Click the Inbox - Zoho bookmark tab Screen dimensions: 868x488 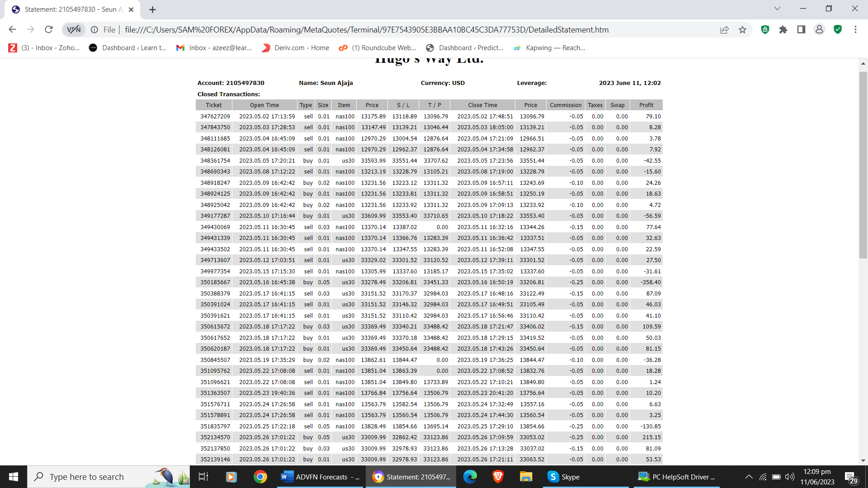tap(44, 47)
